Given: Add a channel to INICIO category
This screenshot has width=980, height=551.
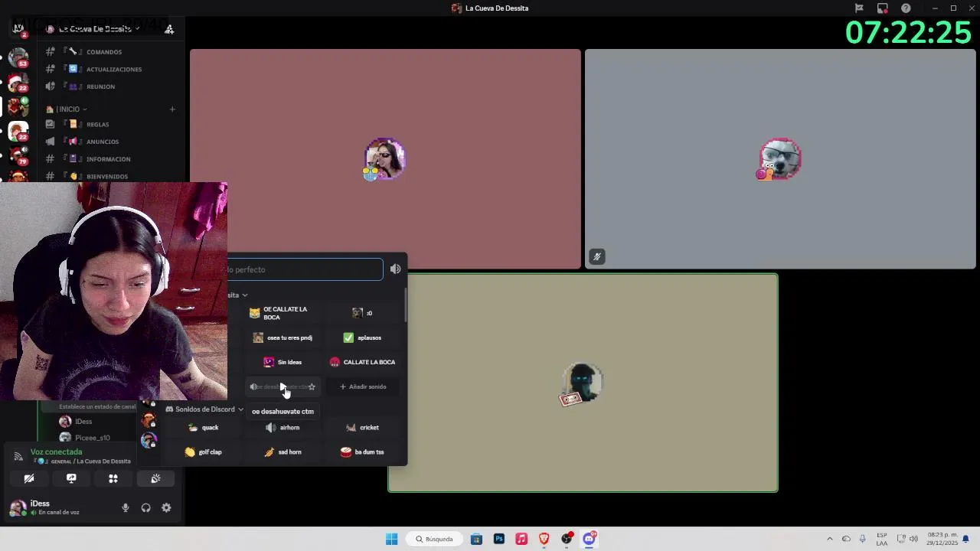Looking at the screenshot, I should pyautogui.click(x=172, y=109).
